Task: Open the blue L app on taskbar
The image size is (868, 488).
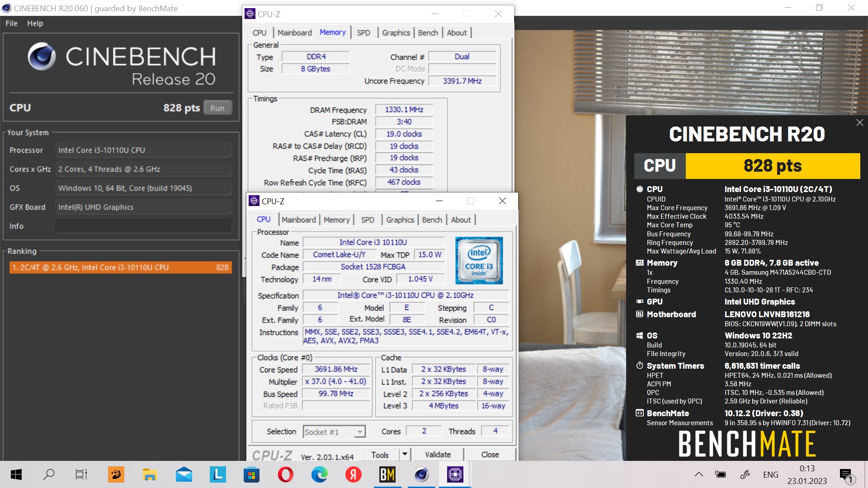Action: click(217, 474)
